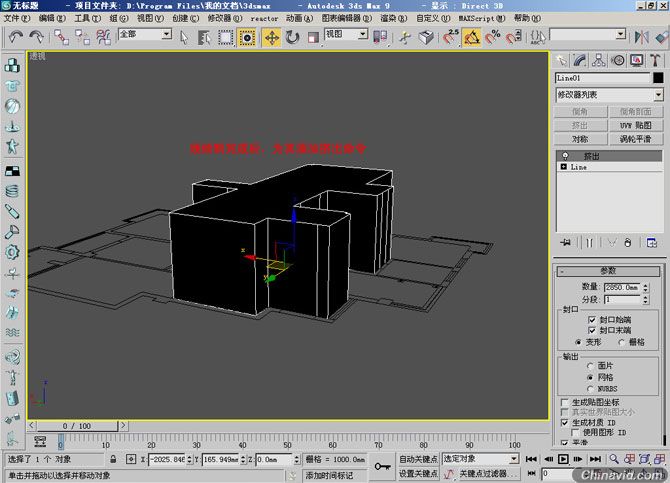Select the 面片 output radio button
The height and width of the screenshot is (483, 670).
point(591,366)
